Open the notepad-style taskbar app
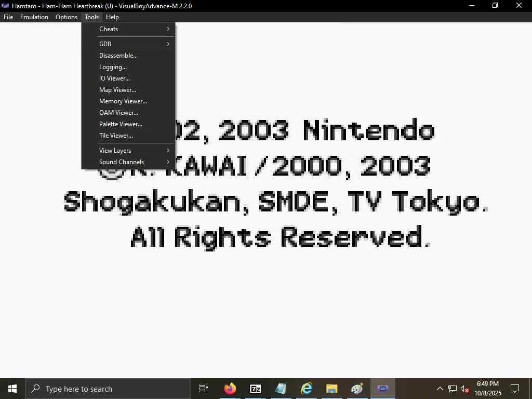The height and width of the screenshot is (399, 532). tap(281, 389)
